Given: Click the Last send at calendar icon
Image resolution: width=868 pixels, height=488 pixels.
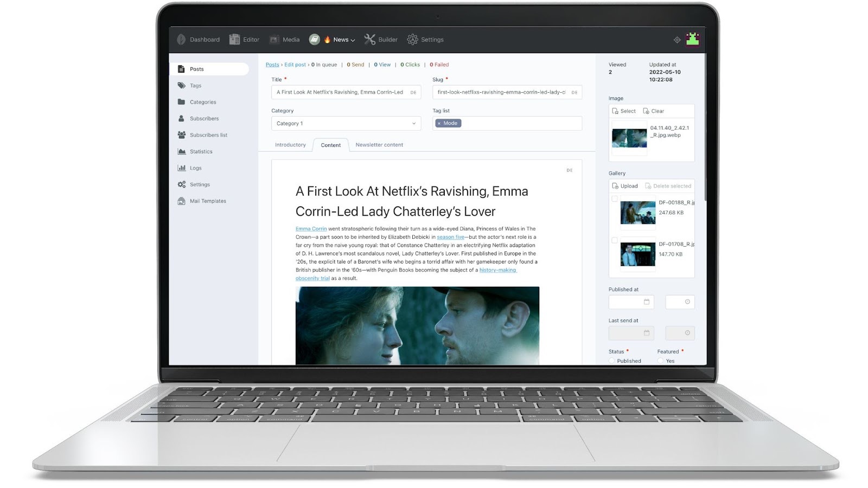Looking at the screenshot, I should (647, 333).
